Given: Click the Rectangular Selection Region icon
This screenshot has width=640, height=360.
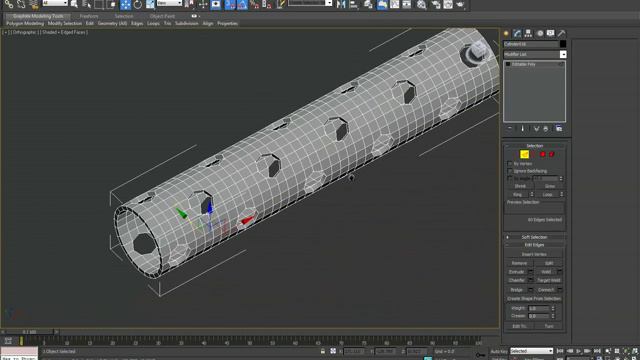Looking at the screenshot, I should point(99,4).
